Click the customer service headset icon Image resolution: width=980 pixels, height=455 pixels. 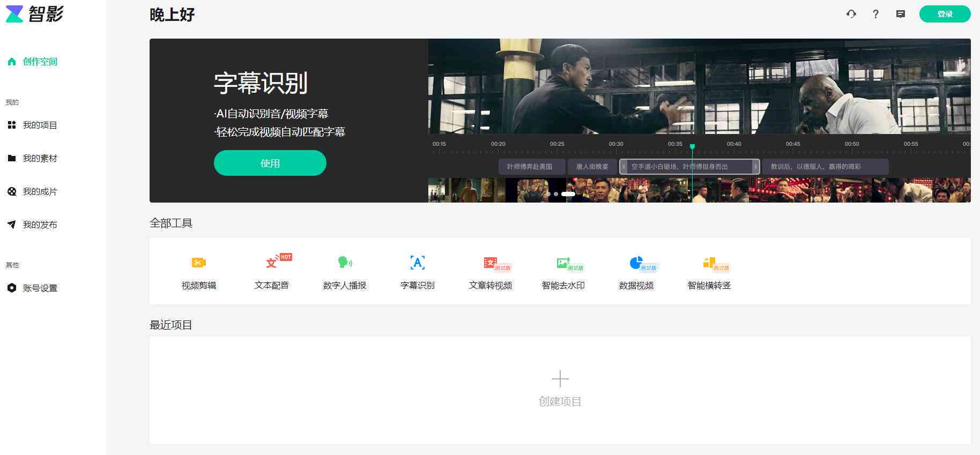851,14
